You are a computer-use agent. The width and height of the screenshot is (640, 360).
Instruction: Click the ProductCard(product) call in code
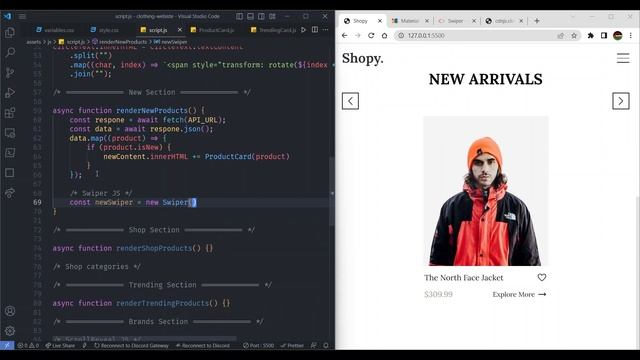pyautogui.click(x=247, y=156)
